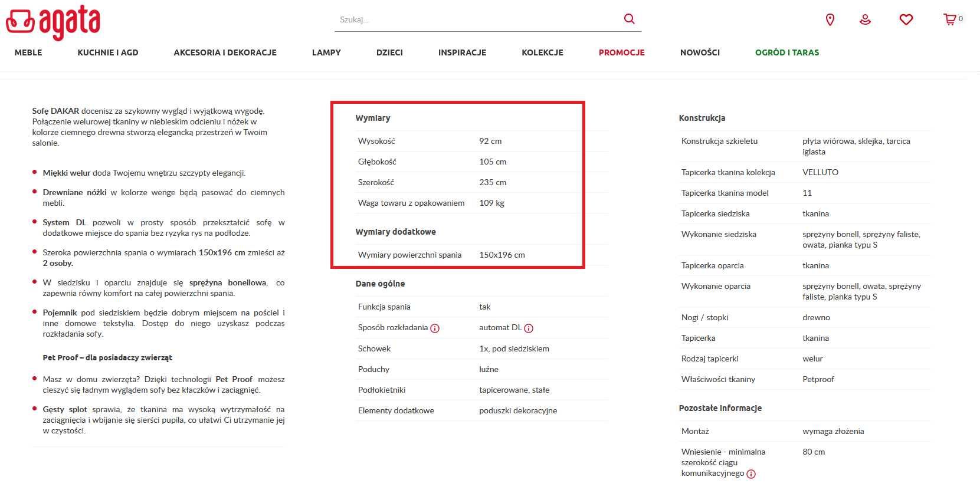Viewport: 980px width, 490px height.
Task: Click info icon next to automat DL
Action: pyautogui.click(x=529, y=328)
